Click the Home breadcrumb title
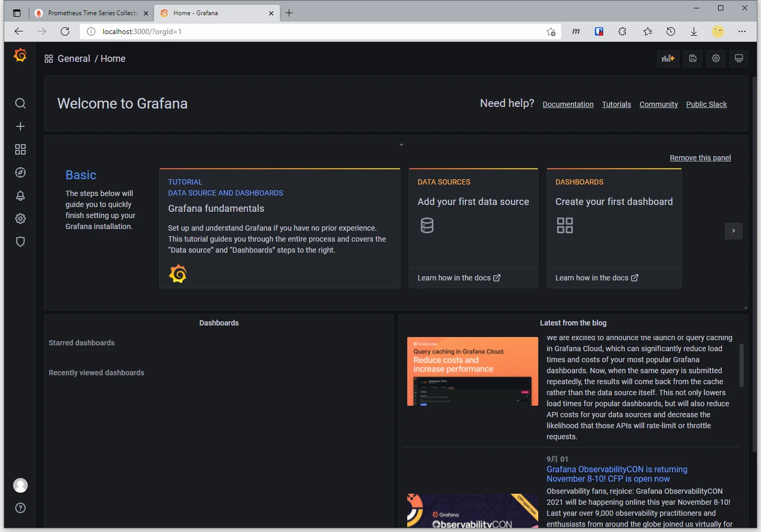This screenshot has height=532, width=761. click(113, 59)
